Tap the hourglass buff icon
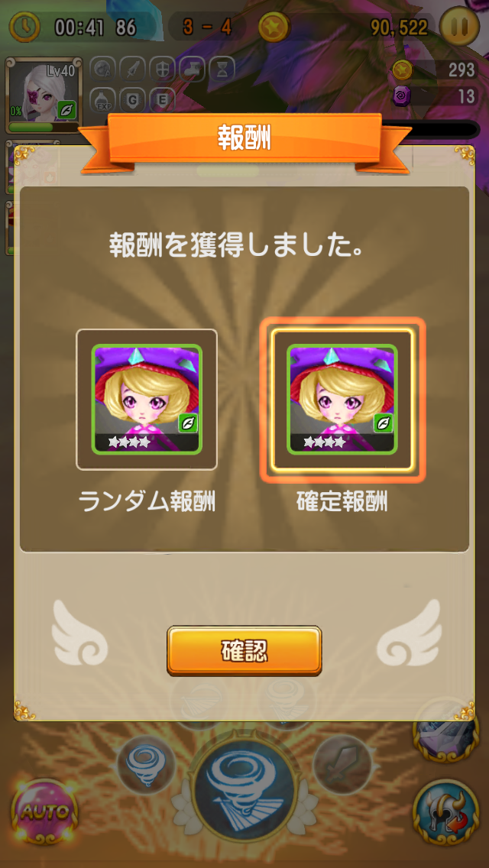This screenshot has width=489, height=868. click(x=222, y=70)
